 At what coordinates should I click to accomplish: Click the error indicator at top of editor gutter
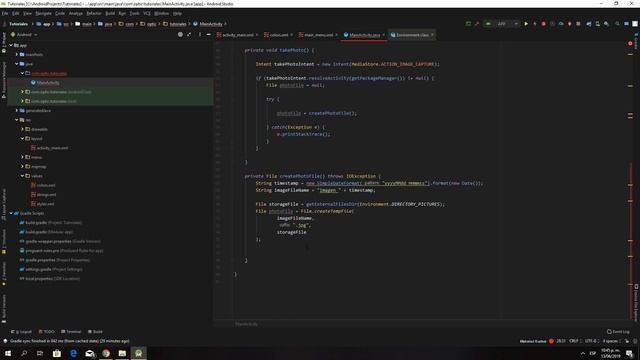click(630, 43)
